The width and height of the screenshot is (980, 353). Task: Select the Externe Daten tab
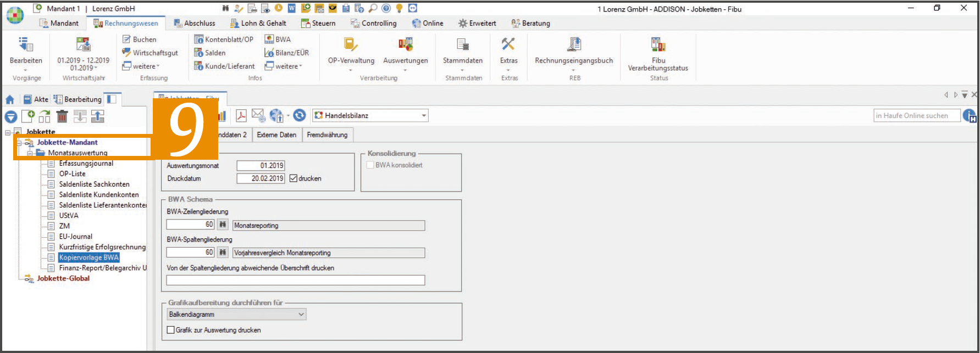pyautogui.click(x=276, y=135)
